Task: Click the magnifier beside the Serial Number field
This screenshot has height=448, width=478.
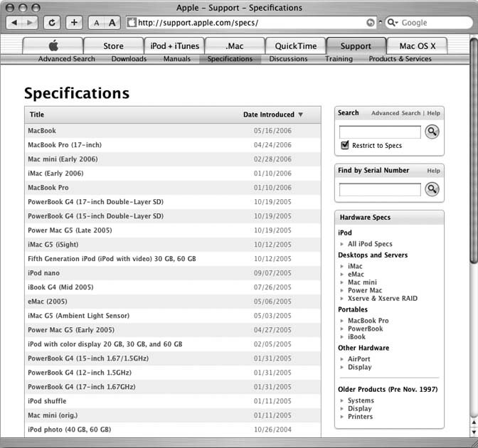Action: click(x=432, y=189)
